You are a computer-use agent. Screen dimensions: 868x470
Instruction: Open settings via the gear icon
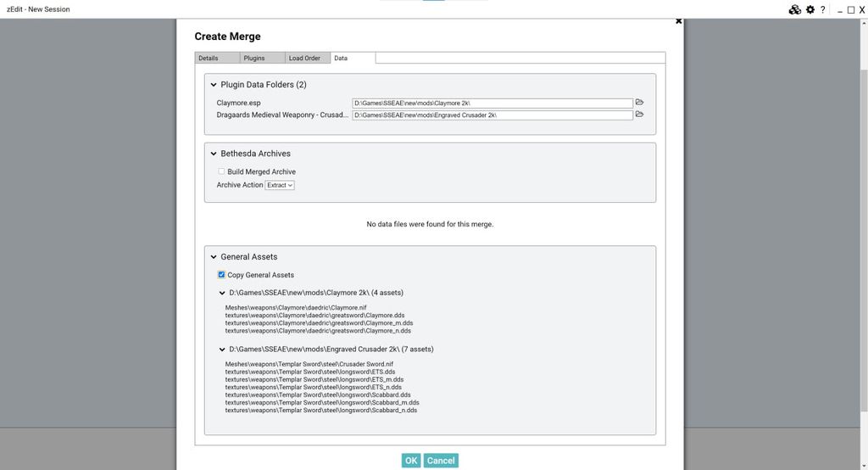tap(810, 9)
